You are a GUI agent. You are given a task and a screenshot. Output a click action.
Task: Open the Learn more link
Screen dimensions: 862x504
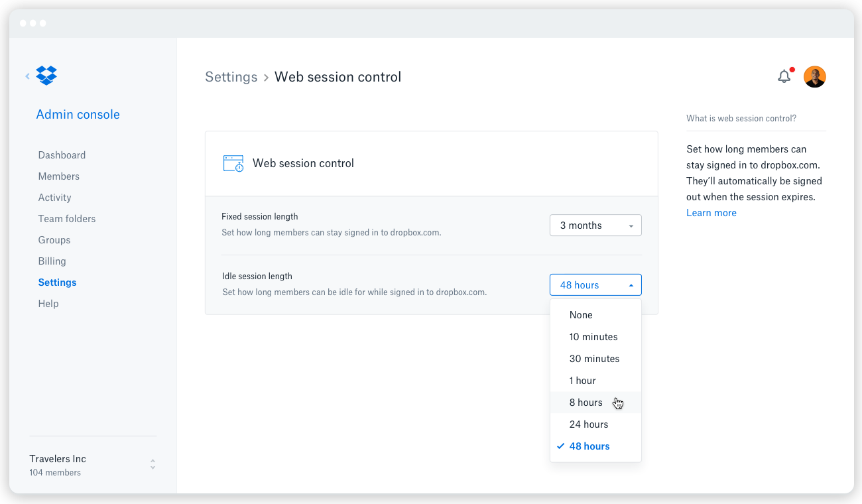pos(711,213)
